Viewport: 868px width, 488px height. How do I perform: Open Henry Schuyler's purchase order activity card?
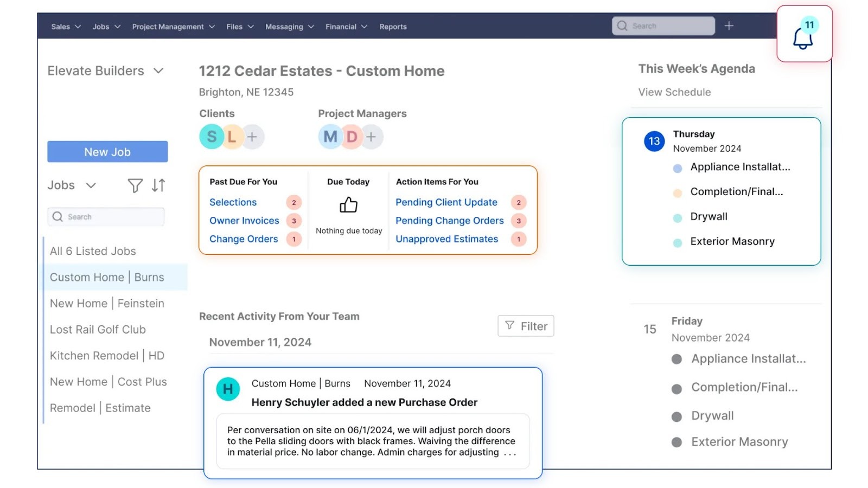coord(373,423)
